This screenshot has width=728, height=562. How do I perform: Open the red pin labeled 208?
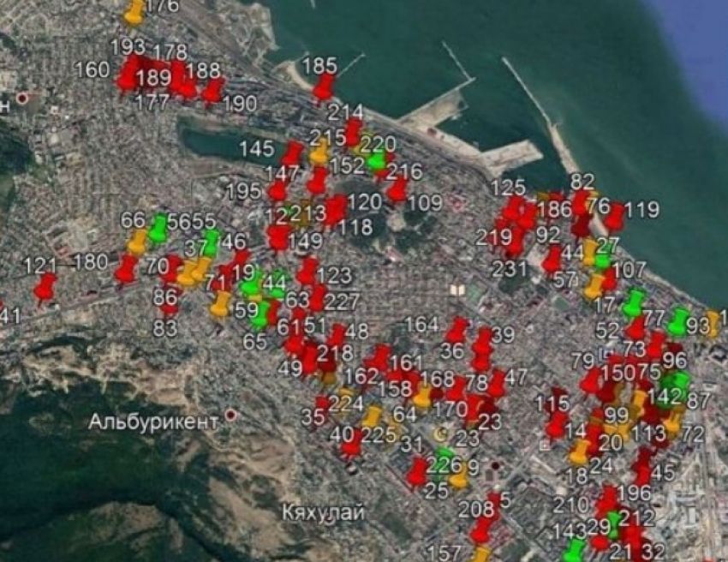(x=481, y=530)
